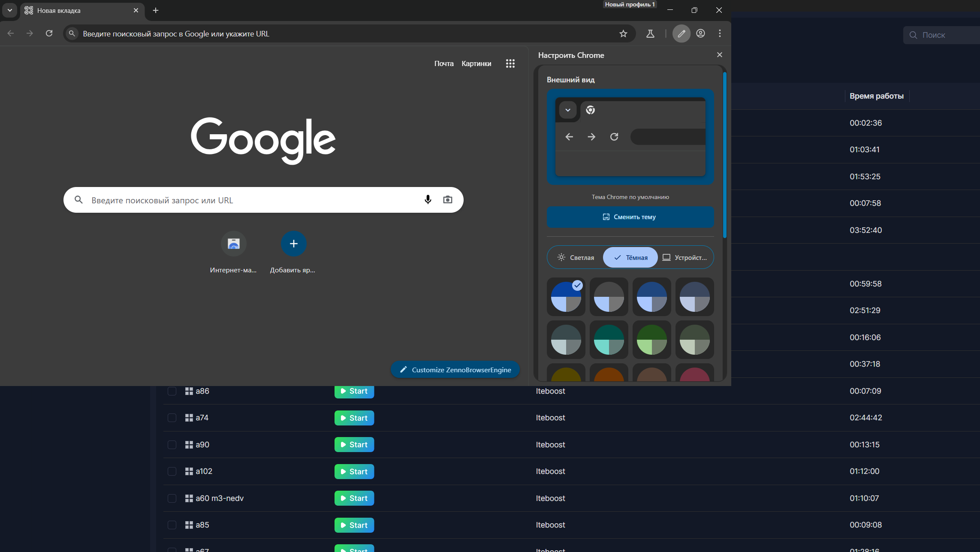Click the 03:52:40 time cell

865,230
